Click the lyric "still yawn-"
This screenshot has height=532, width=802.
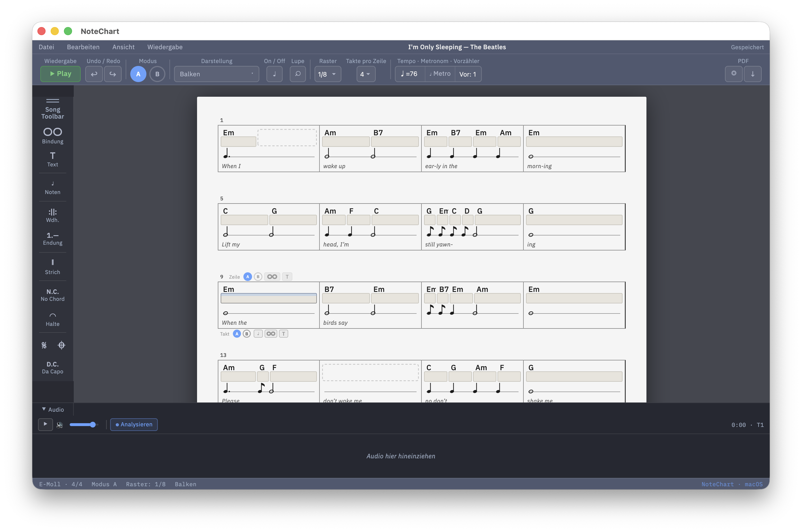(439, 244)
